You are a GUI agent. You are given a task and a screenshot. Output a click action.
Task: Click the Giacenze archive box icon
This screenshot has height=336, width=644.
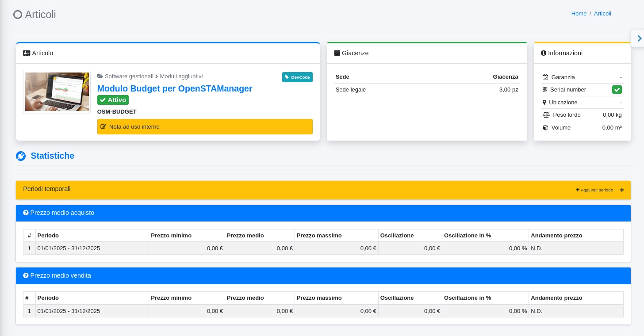pyautogui.click(x=337, y=53)
